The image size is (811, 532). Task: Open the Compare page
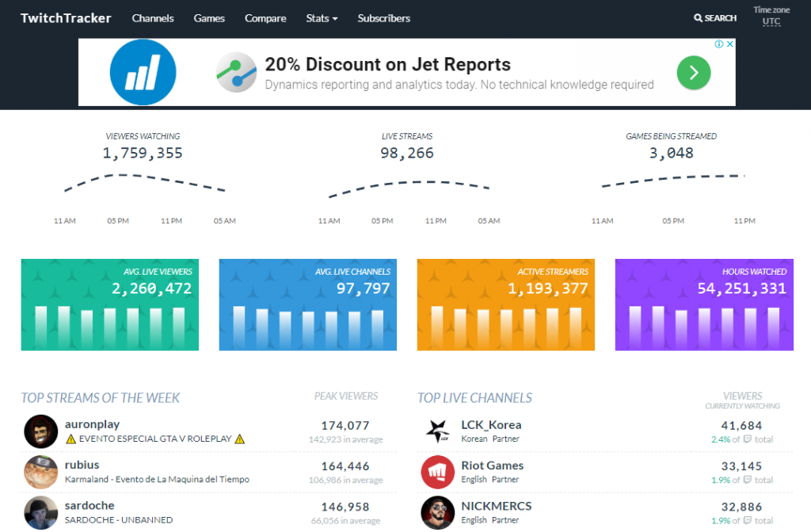pos(265,18)
